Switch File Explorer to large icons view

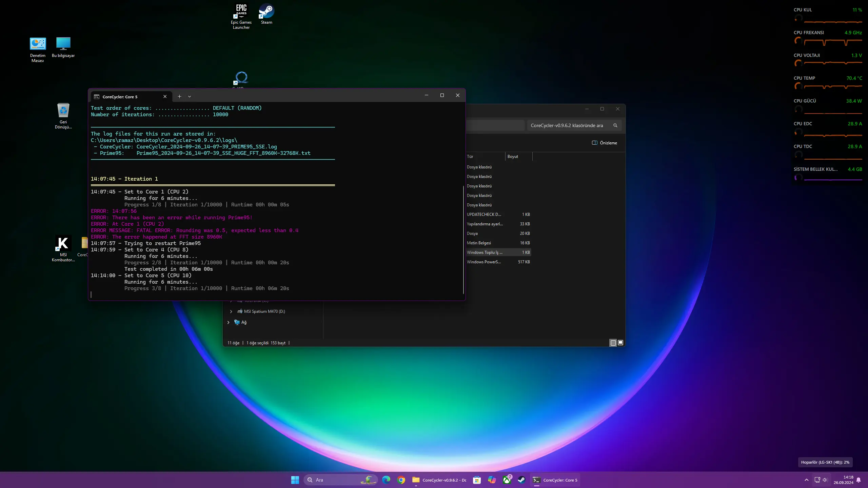620,343
